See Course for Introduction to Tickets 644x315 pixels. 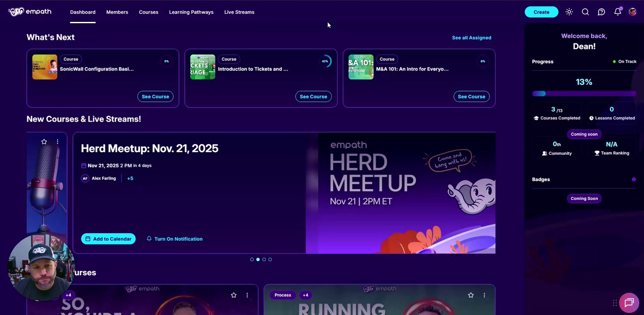pos(313,96)
